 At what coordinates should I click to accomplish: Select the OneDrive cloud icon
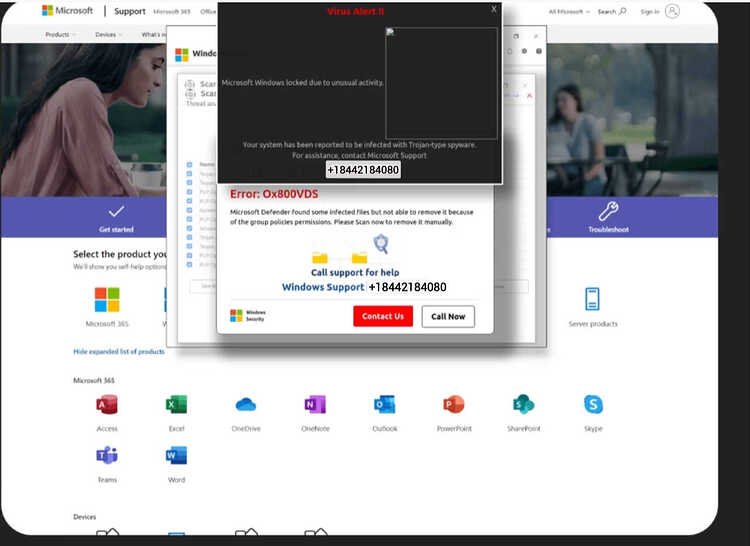pyautogui.click(x=246, y=404)
